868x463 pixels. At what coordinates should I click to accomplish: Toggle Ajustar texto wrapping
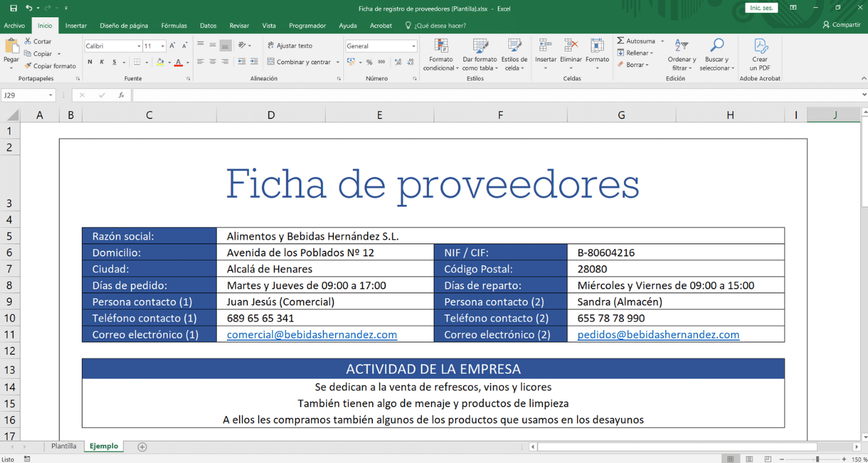[x=290, y=46]
